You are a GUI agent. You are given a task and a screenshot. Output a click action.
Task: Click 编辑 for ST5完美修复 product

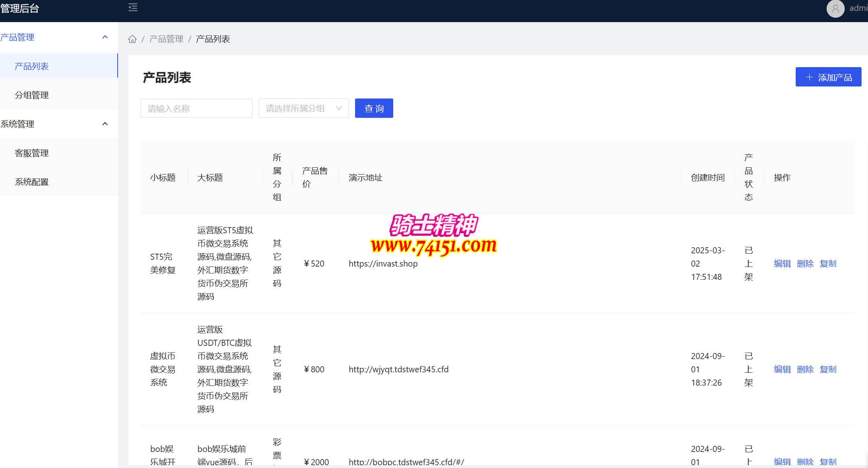pos(782,263)
